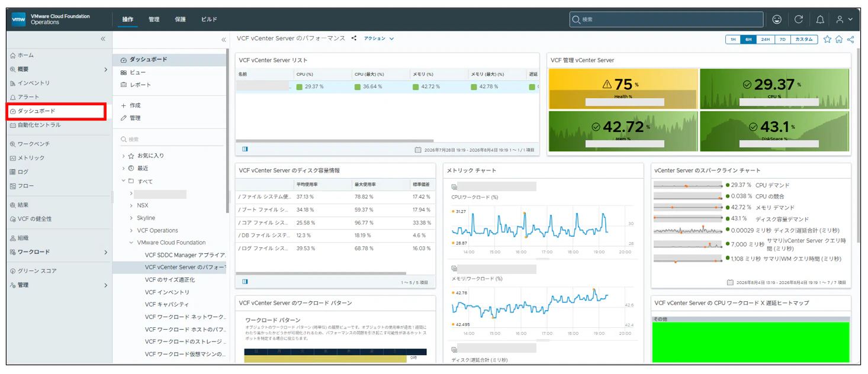Switch to the 操作 tab
The height and width of the screenshot is (374, 868).
[x=128, y=20]
